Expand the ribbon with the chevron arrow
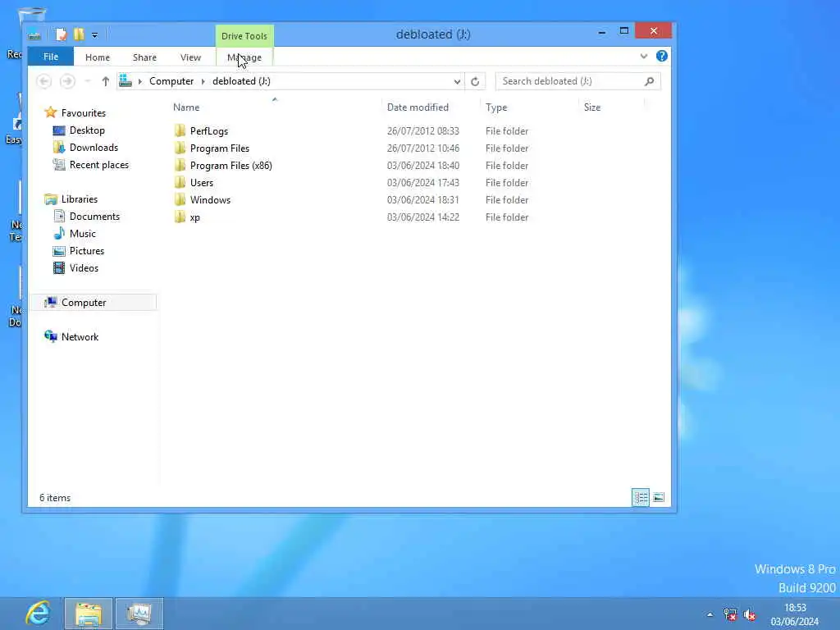The height and width of the screenshot is (630, 840). tap(644, 57)
